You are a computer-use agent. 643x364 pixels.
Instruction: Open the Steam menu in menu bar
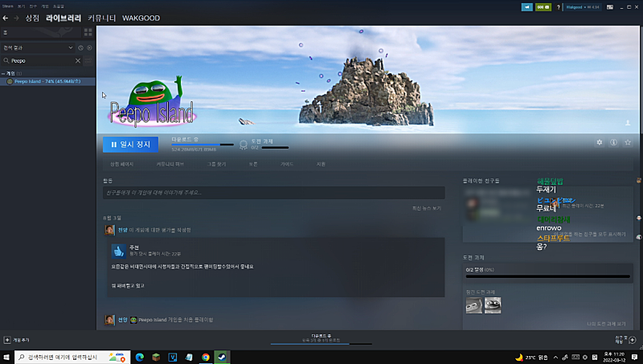7,6
